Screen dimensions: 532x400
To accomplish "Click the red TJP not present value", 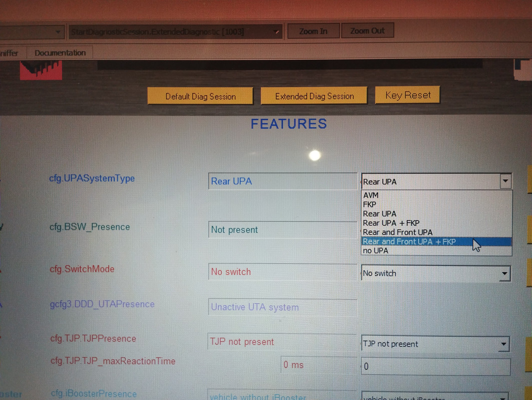I will [x=282, y=341].
